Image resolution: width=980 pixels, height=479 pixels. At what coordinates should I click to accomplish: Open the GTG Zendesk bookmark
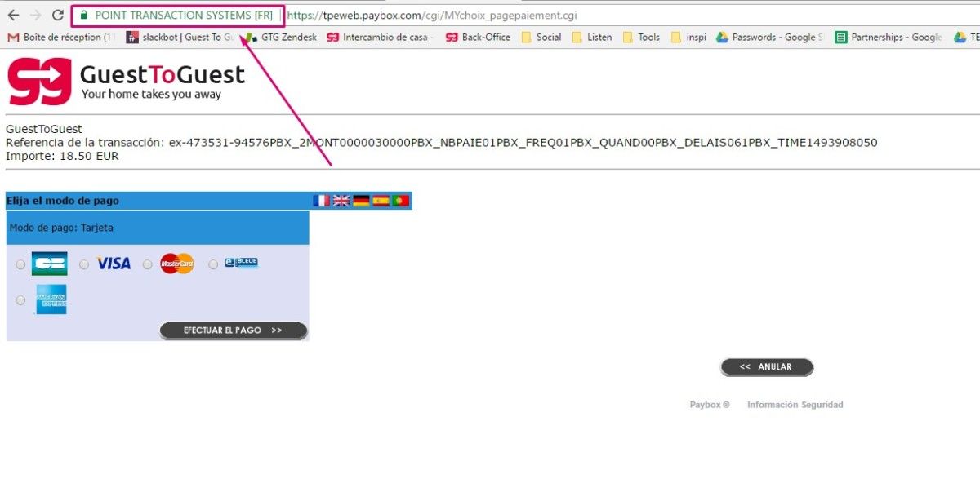click(x=281, y=37)
